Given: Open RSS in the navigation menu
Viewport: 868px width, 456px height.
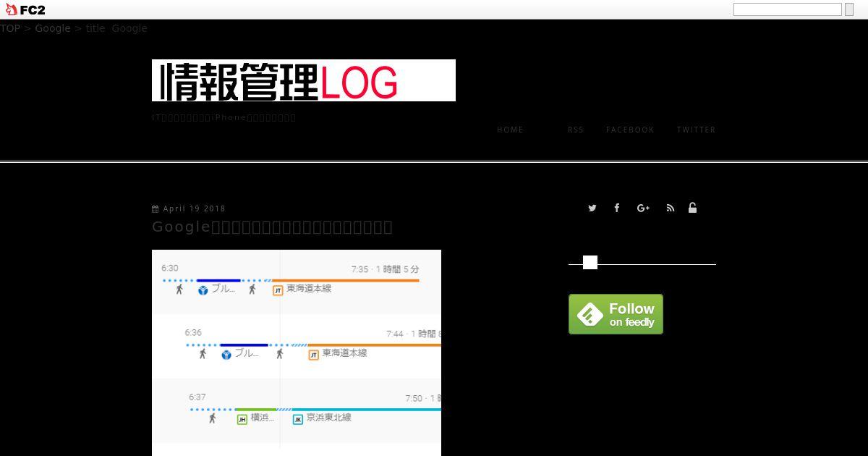Looking at the screenshot, I should [576, 130].
